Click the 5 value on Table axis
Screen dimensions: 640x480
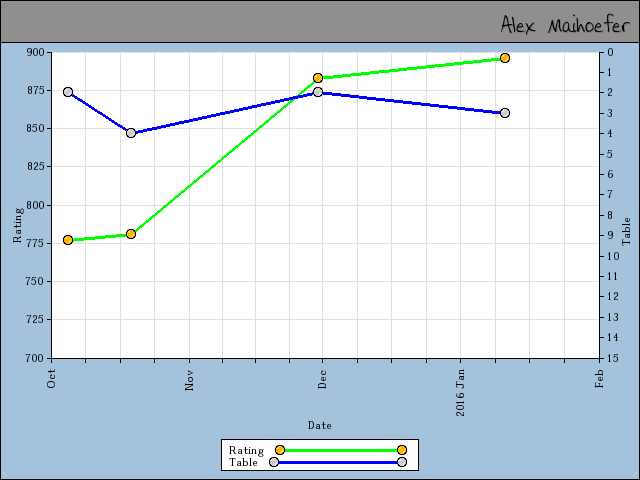pyautogui.click(x=610, y=154)
